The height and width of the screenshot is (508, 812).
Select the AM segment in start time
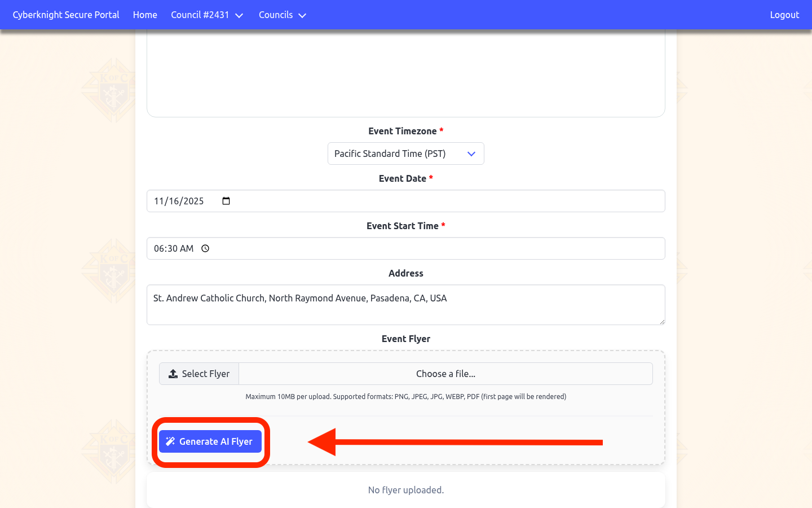point(187,248)
